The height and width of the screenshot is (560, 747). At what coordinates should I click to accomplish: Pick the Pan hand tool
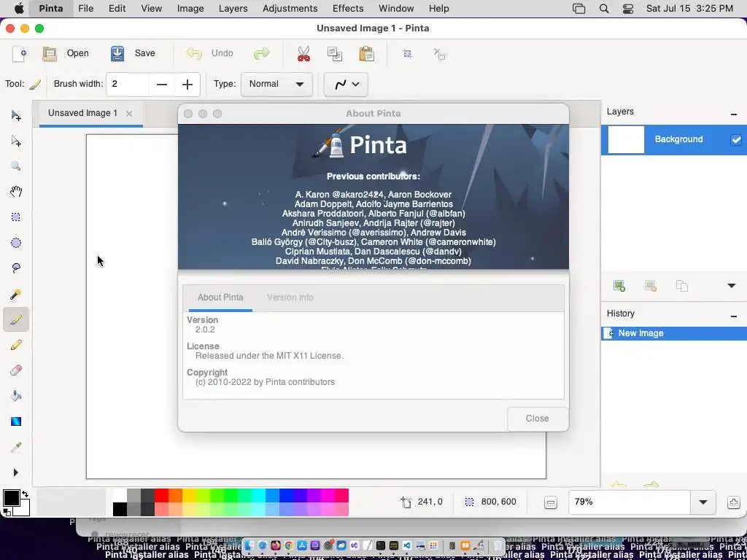[x=16, y=192]
